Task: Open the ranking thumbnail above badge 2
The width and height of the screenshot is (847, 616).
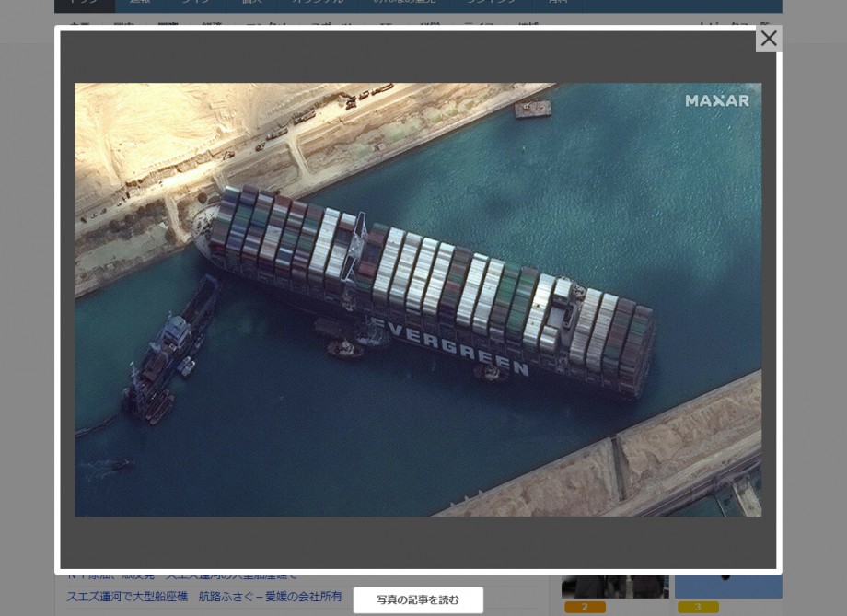Action: tap(615, 587)
